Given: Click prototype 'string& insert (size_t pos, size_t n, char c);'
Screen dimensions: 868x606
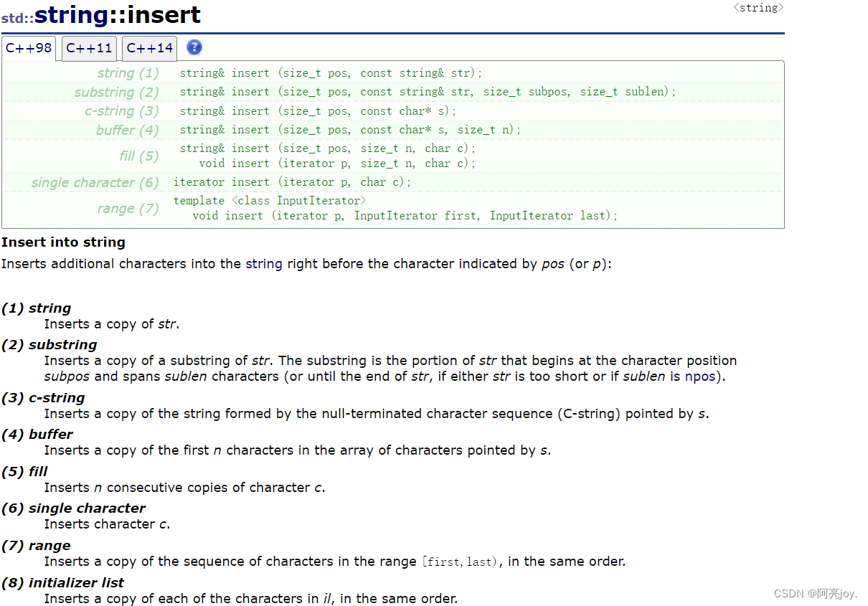Looking at the screenshot, I should click(327, 148).
